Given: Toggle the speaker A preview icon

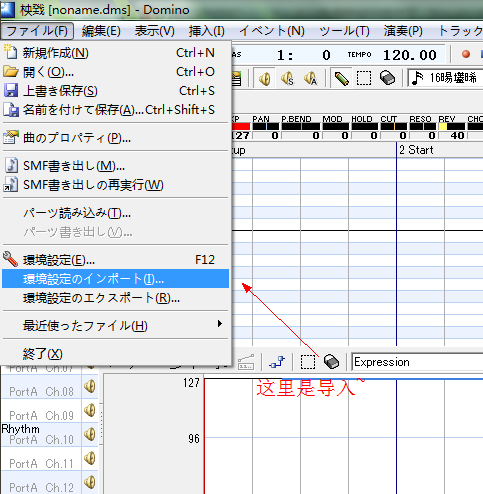Looking at the screenshot, I should pos(310,79).
